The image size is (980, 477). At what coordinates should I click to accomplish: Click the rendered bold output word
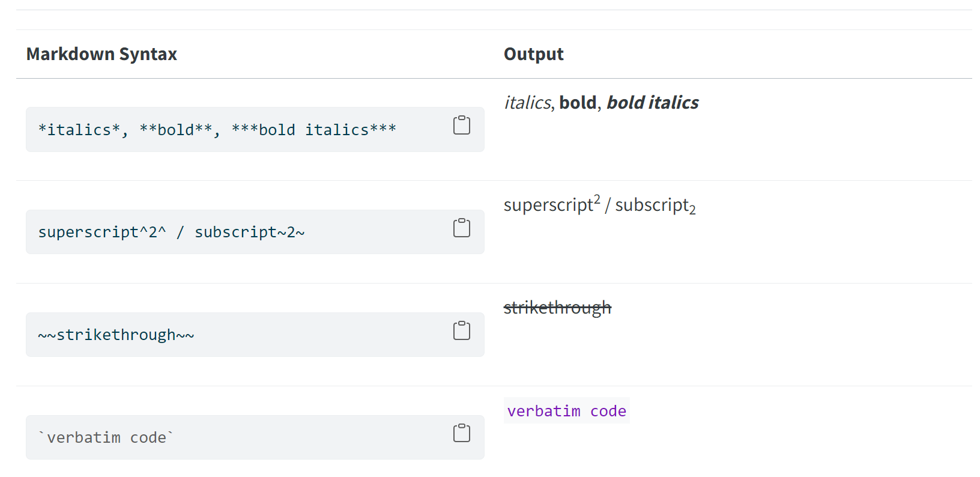click(x=578, y=103)
